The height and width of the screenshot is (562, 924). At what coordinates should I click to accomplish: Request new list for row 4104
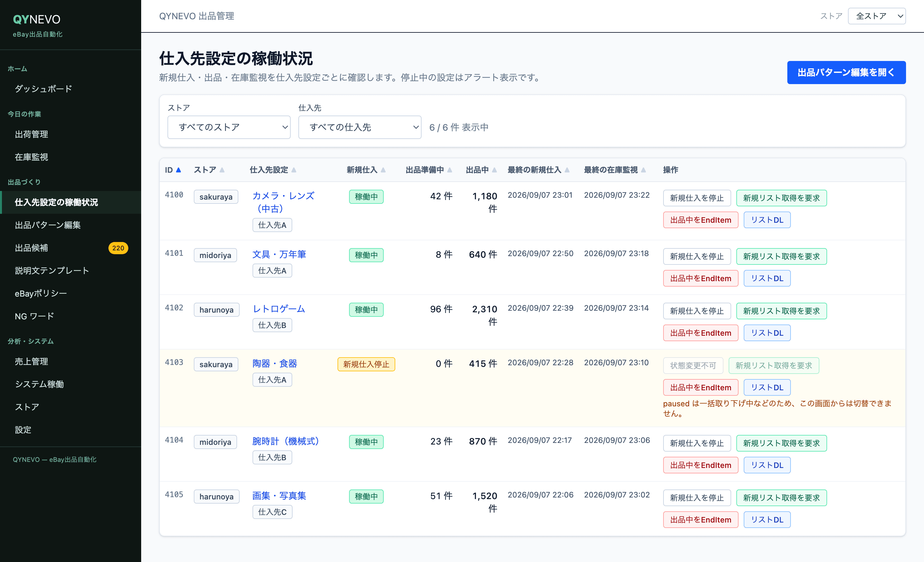pos(782,444)
